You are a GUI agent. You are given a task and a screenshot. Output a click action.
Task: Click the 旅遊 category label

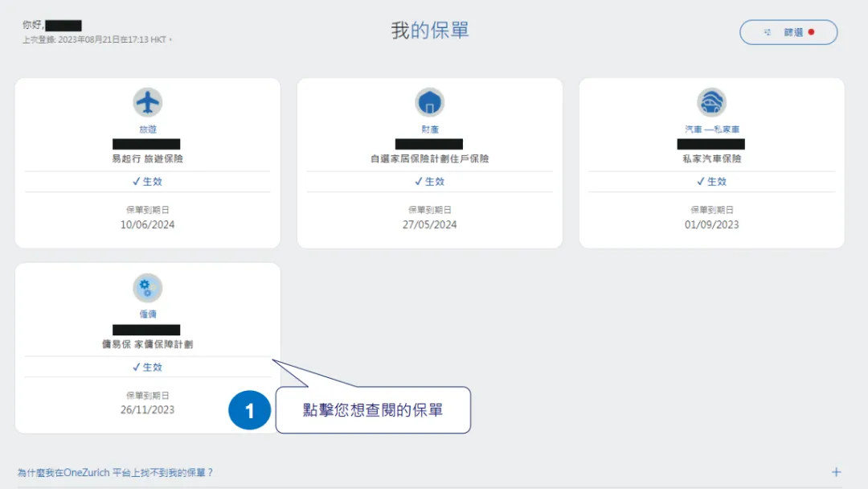(x=148, y=129)
